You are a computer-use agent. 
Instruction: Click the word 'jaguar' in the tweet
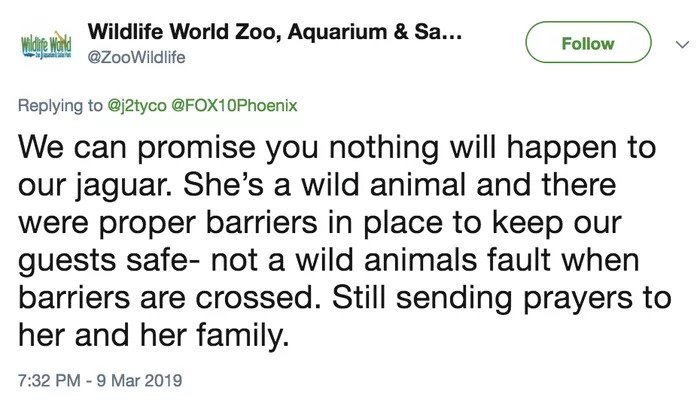click(120, 186)
